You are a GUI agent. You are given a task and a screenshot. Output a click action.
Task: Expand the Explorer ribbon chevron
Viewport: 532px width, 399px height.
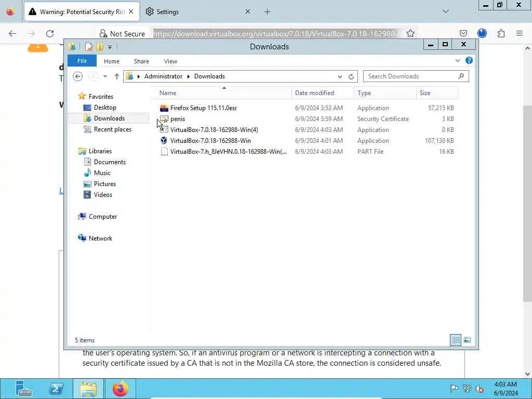(x=457, y=60)
